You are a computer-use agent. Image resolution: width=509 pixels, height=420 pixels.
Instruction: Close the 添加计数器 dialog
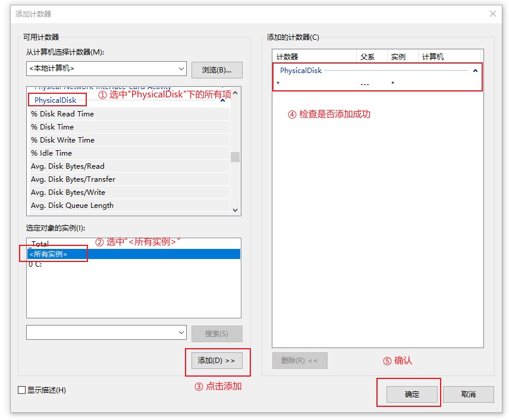(493, 14)
